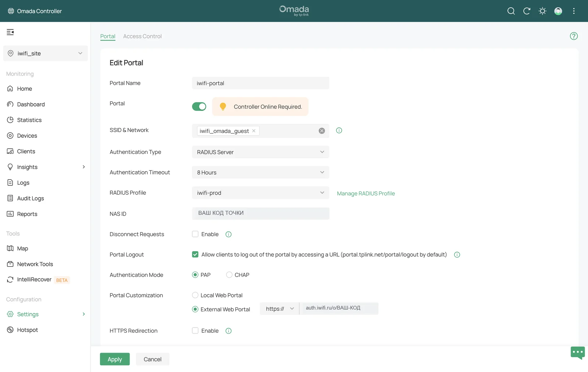The height and width of the screenshot is (372, 588).
Task: Click the Reports chart icon
Action: click(x=10, y=214)
